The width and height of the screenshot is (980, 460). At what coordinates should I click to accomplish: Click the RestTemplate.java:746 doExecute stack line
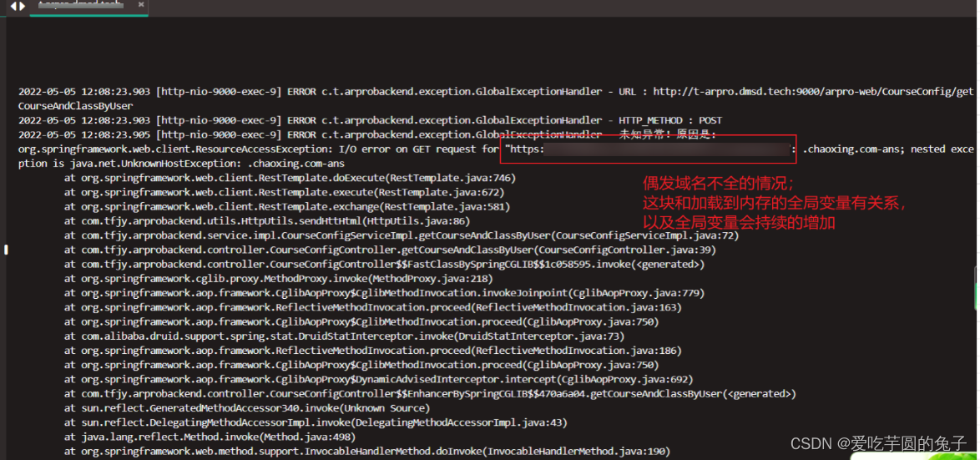(x=290, y=178)
